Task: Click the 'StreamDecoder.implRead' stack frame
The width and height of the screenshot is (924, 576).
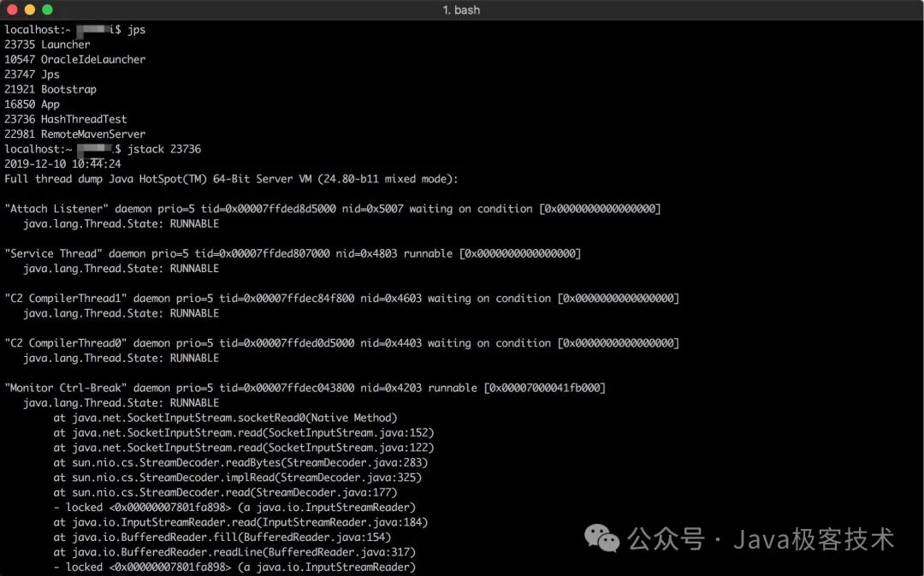Action: pyautogui.click(x=238, y=478)
